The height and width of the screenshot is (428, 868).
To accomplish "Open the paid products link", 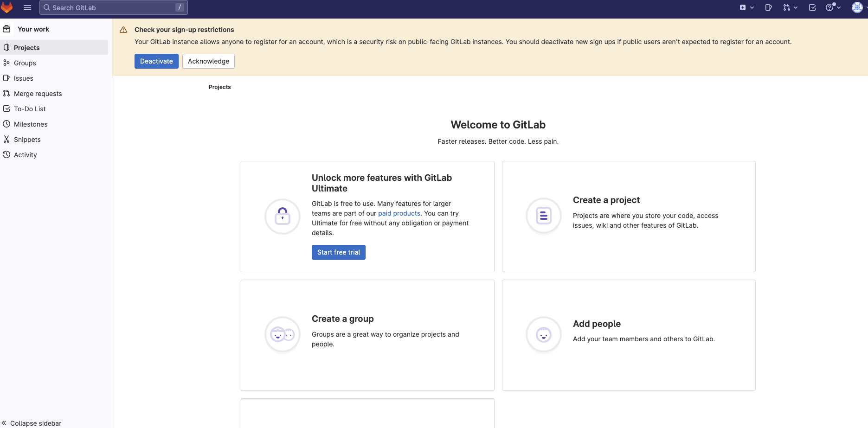I will coord(399,213).
